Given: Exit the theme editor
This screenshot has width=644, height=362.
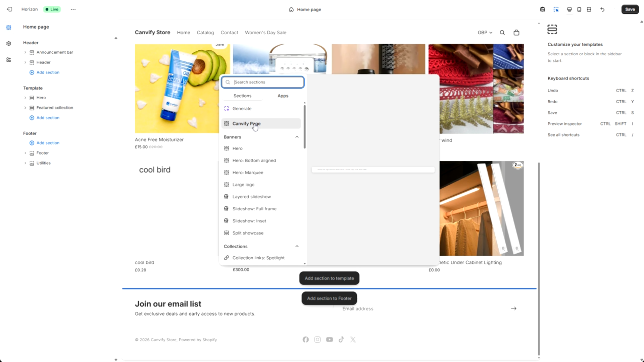Looking at the screenshot, I should click(x=9, y=9).
